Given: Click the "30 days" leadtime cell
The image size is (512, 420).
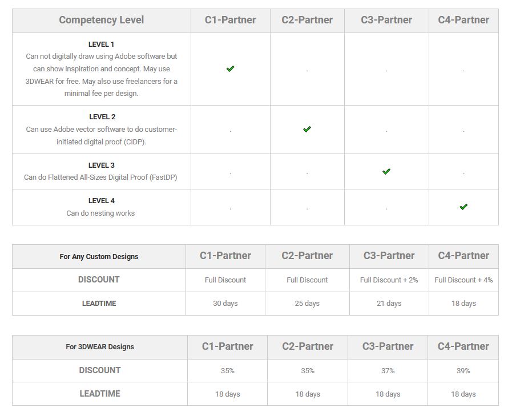Looking at the screenshot, I should click(x=225, y=304).
